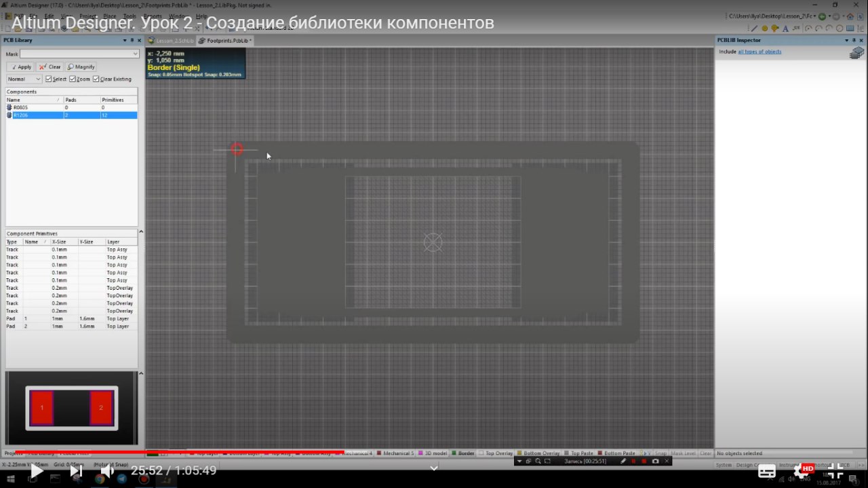Select the Place Coordinate tool

coord(796,29)
